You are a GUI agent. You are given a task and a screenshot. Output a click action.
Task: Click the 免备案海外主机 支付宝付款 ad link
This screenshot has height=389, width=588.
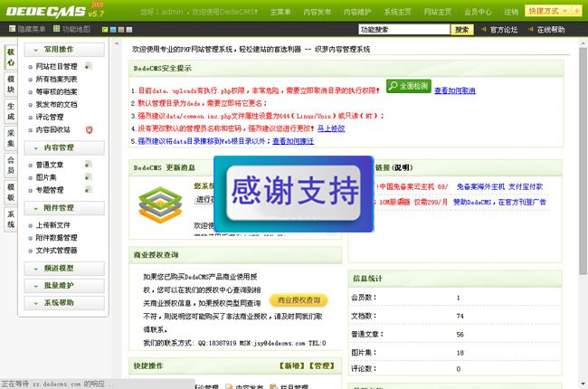(x=499, y=186)
